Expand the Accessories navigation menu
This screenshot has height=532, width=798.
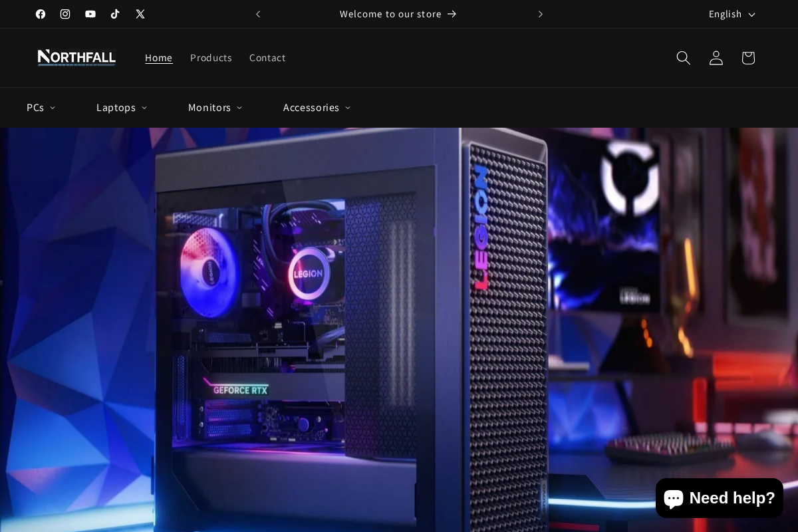317,107
